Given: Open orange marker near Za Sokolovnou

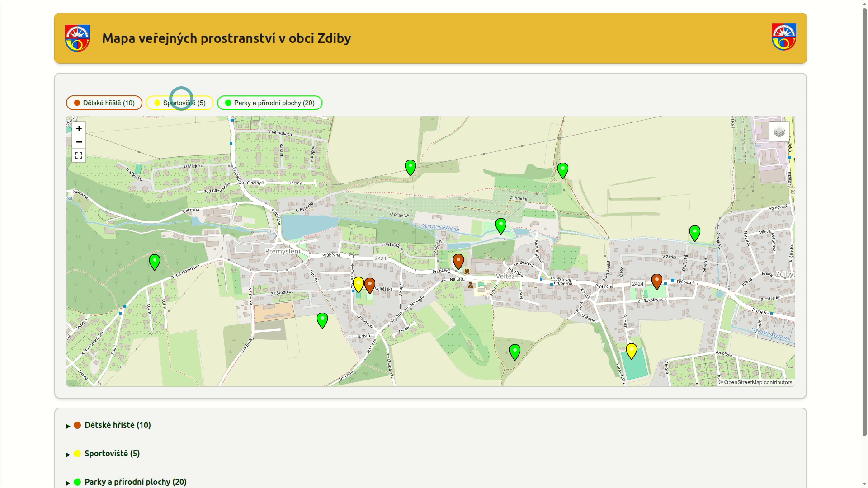Looking at the screenshot, I should pos(657,282).
